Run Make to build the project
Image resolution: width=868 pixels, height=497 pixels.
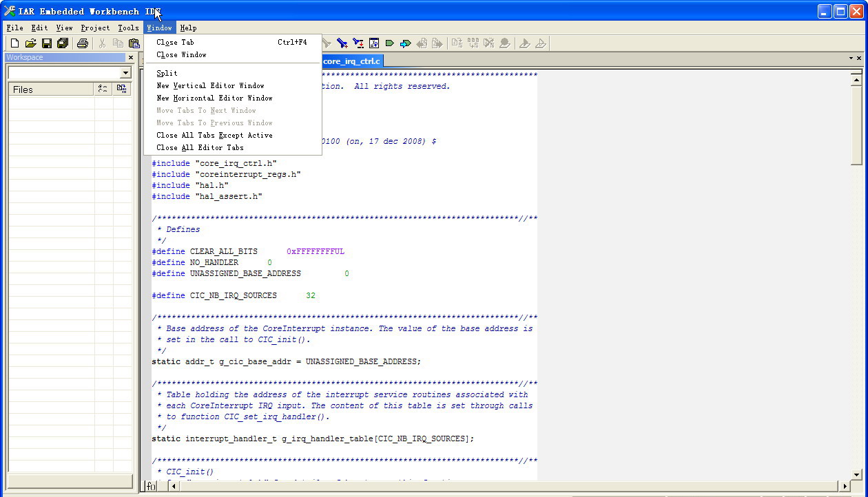pyautogui.click(x=473, y=43)
